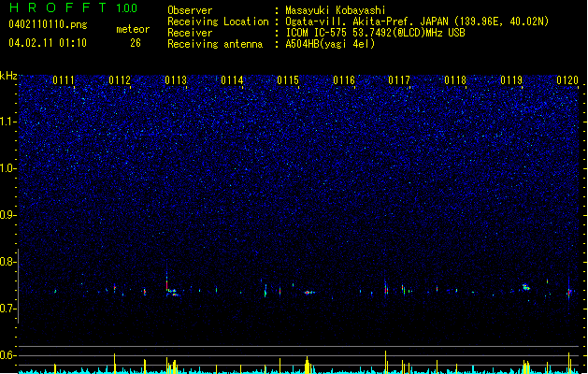
Task: Click the wide yellow intensity peak after 0115
Action: pos(308,366)
